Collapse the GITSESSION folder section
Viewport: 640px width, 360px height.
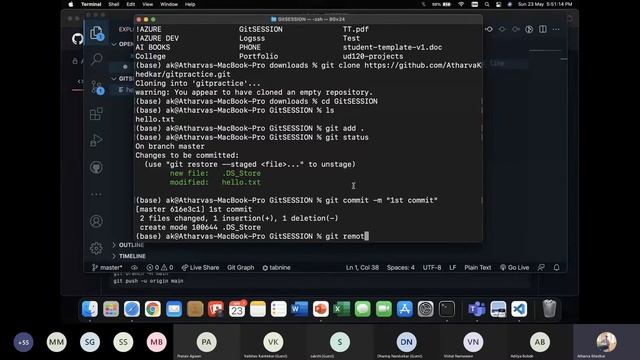[x=122, y=78]
